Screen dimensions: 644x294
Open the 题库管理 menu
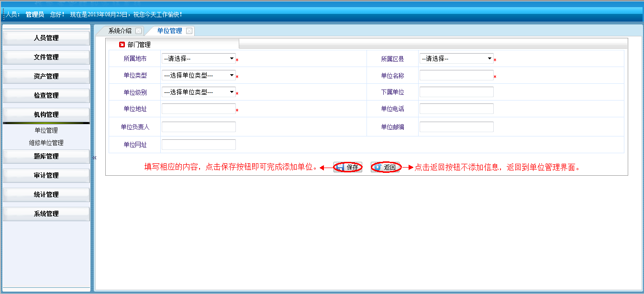pos(46,156)
